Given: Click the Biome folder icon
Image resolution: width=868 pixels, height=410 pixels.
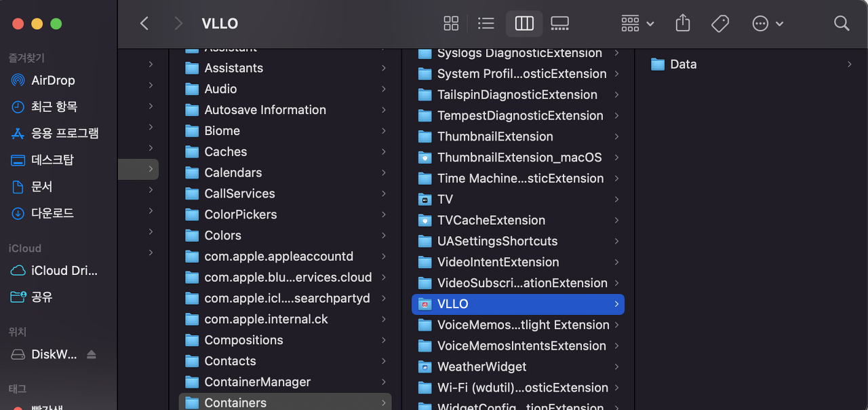Looking at the screenshot, I should tap(193, 131).
